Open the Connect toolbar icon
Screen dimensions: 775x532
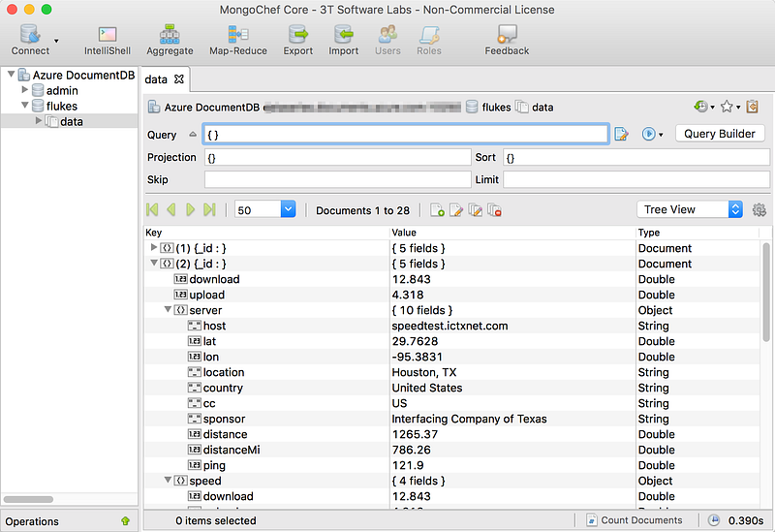tap(30, 40)
